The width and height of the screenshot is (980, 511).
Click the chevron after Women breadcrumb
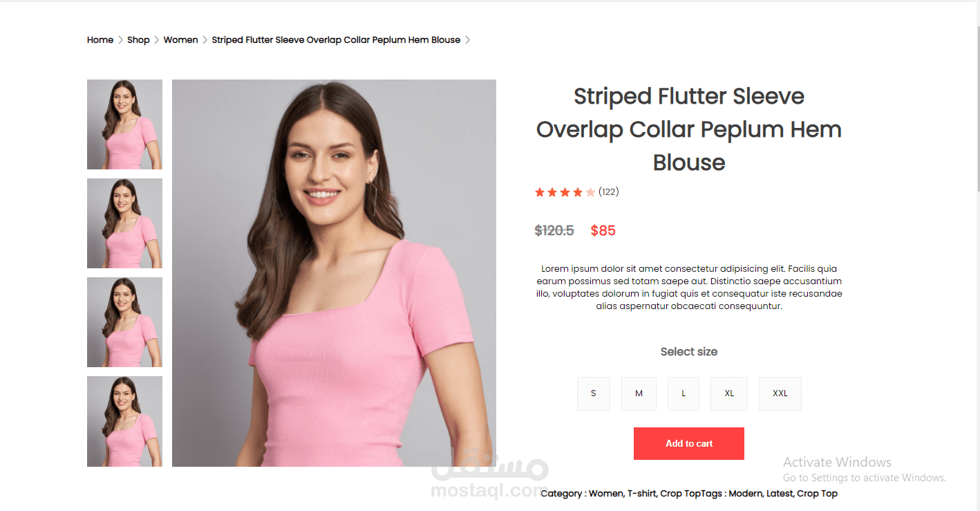click(205, 40)
